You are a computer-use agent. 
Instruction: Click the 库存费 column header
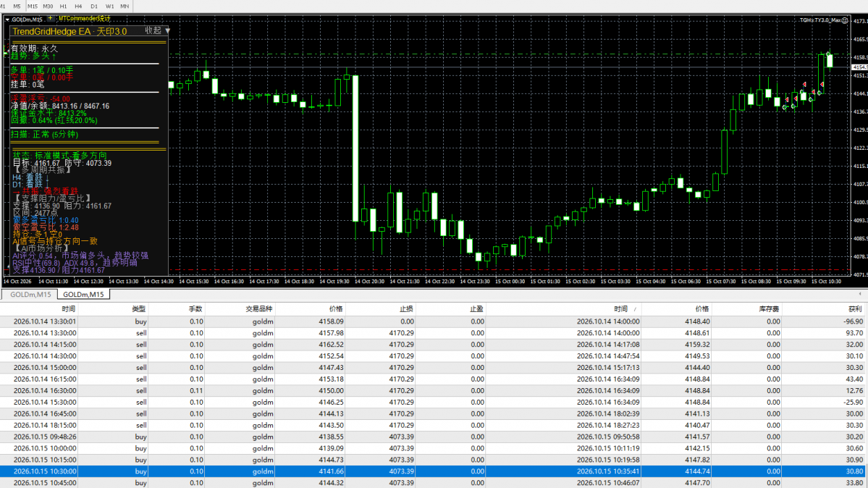(769, 308)
